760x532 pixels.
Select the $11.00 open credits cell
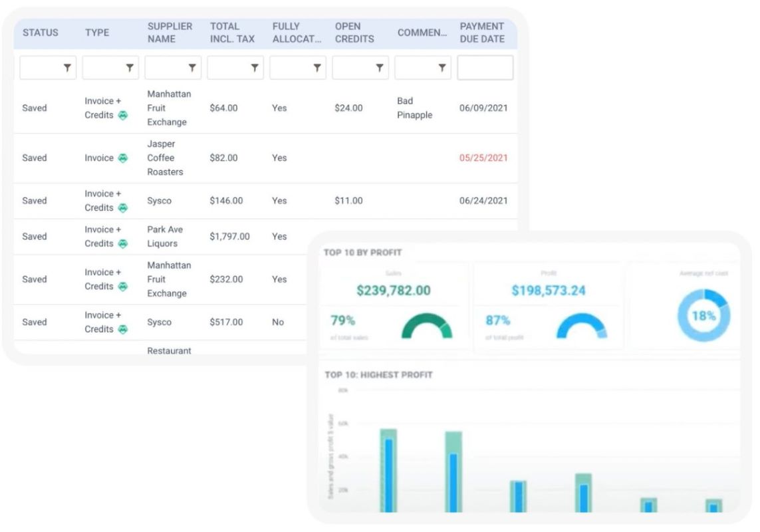pos(348,201)
